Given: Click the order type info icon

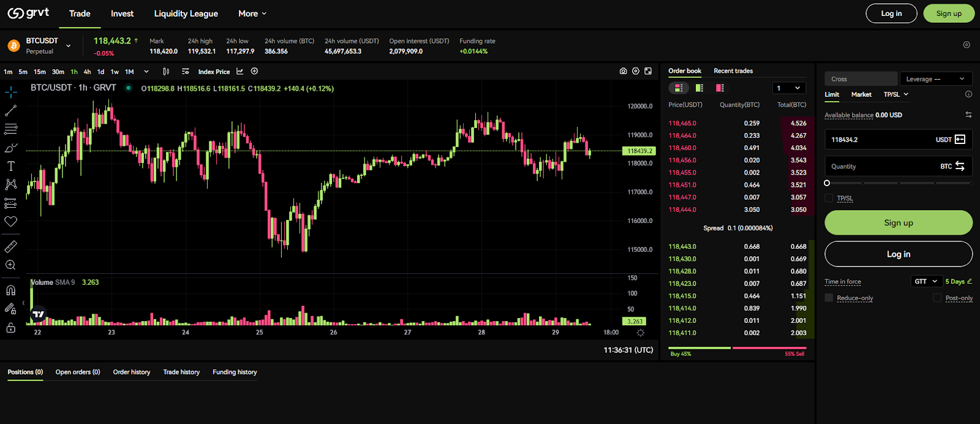Looking at the screenshot, I should [968, 94].
